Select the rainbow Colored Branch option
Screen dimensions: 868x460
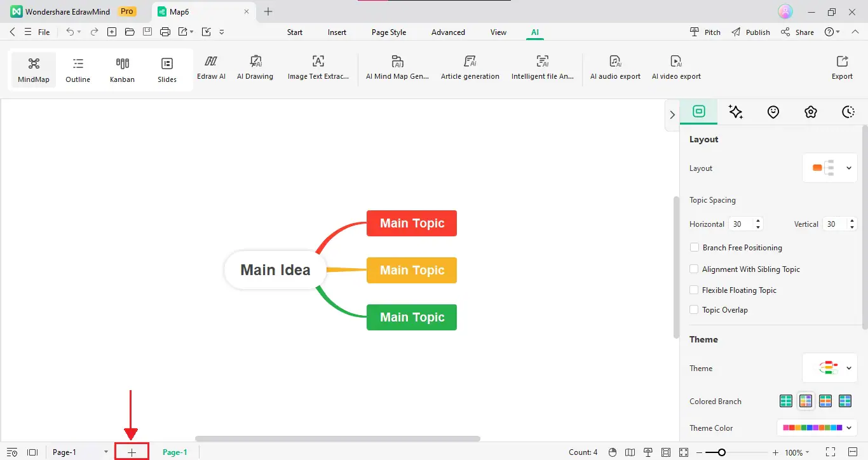806,401
